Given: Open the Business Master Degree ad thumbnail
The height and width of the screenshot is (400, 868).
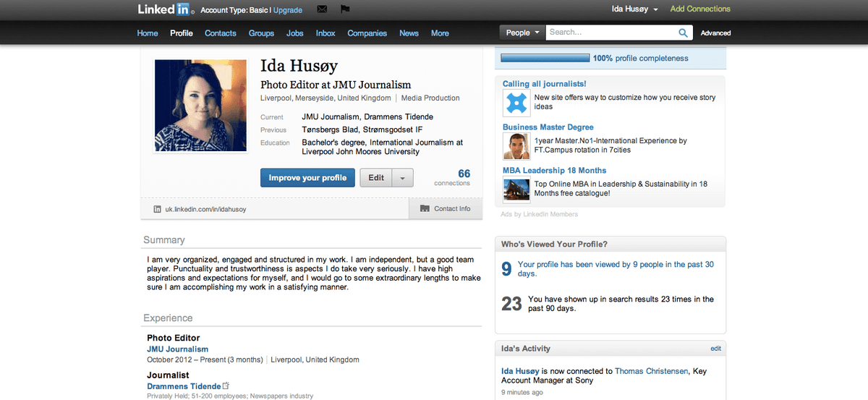Looking at the screenshot, I should pyautogui.click(x=516, y=146).
